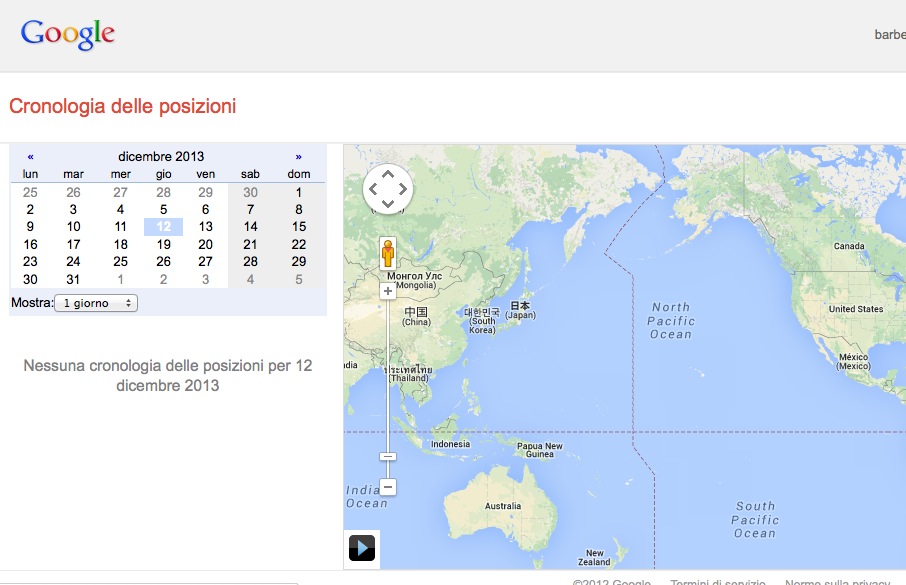This screenshot has height=585, width=906.
Task: Open 'Termini di servizio' link
Action: 717,582
